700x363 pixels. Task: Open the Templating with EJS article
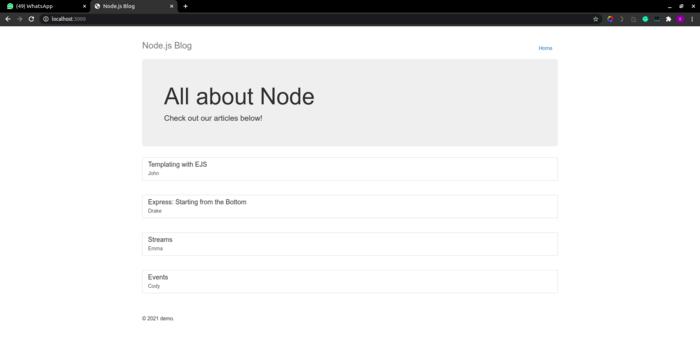coord(350,169)
